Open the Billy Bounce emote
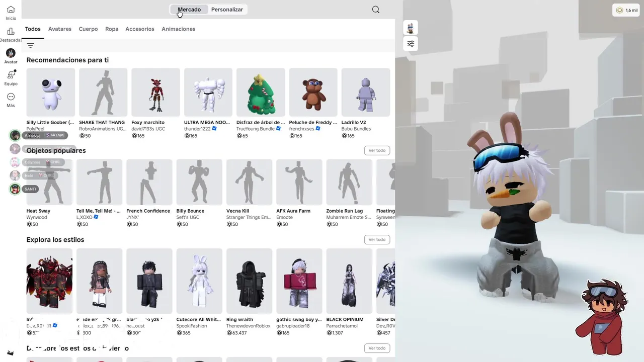Image resolution: width=644 pixels, height=362 pixels. 199,182
